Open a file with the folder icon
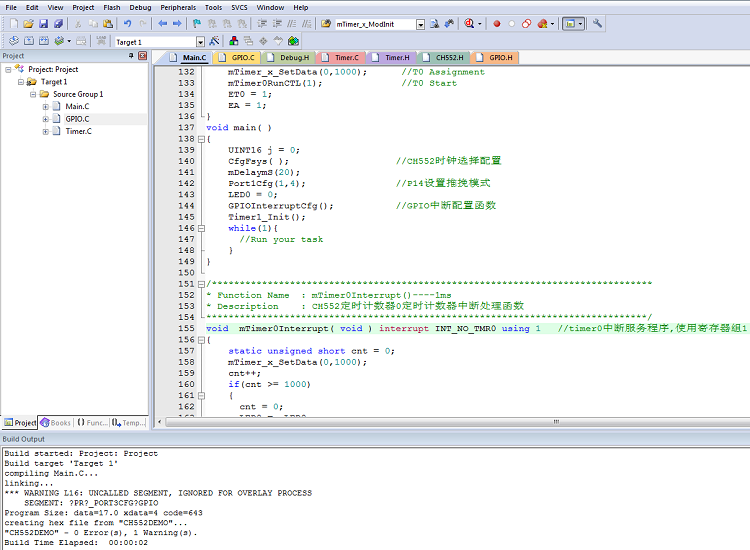750x550 pixels. 28,23
